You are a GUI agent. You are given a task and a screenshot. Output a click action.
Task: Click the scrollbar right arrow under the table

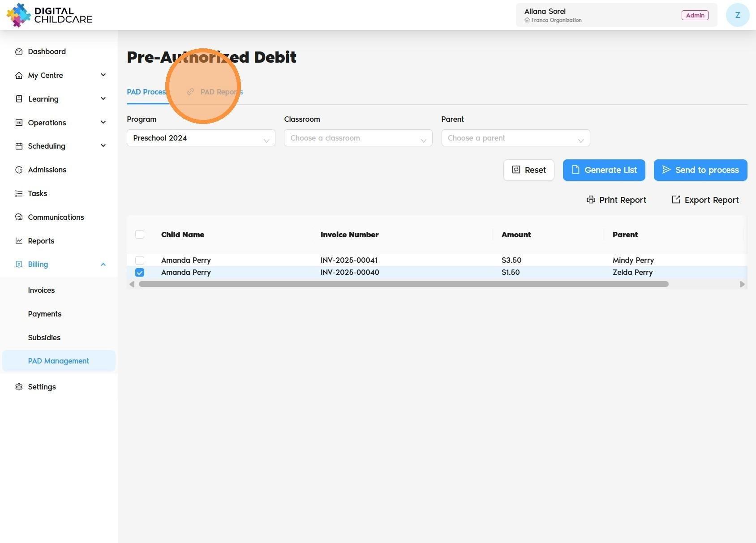pyautogui.click(x=742, y=284)
